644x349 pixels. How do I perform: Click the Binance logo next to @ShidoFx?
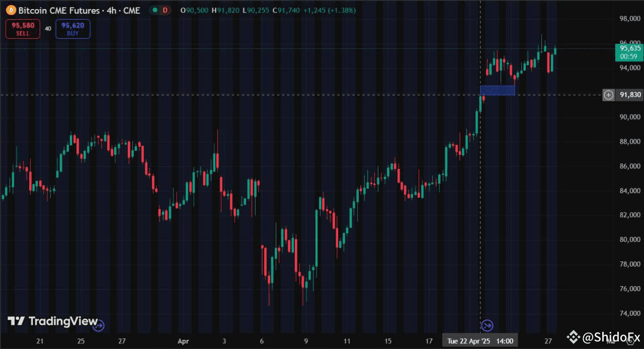[574, 336]
